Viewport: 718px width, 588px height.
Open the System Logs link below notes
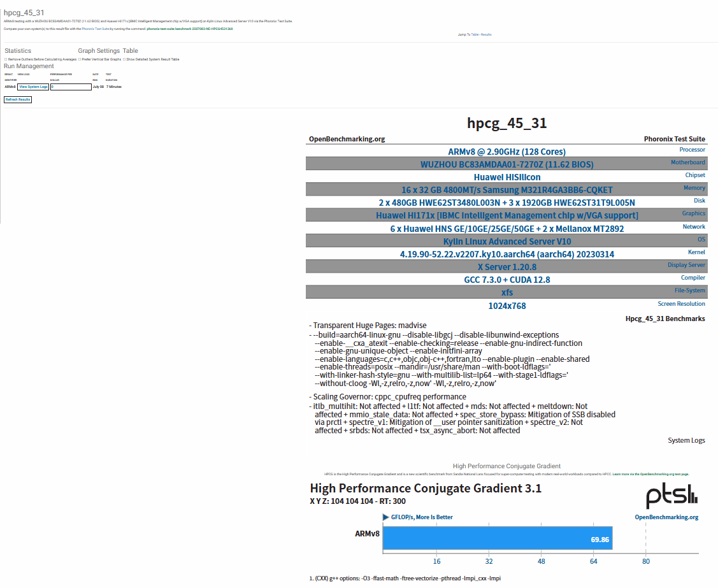point(686,440)
